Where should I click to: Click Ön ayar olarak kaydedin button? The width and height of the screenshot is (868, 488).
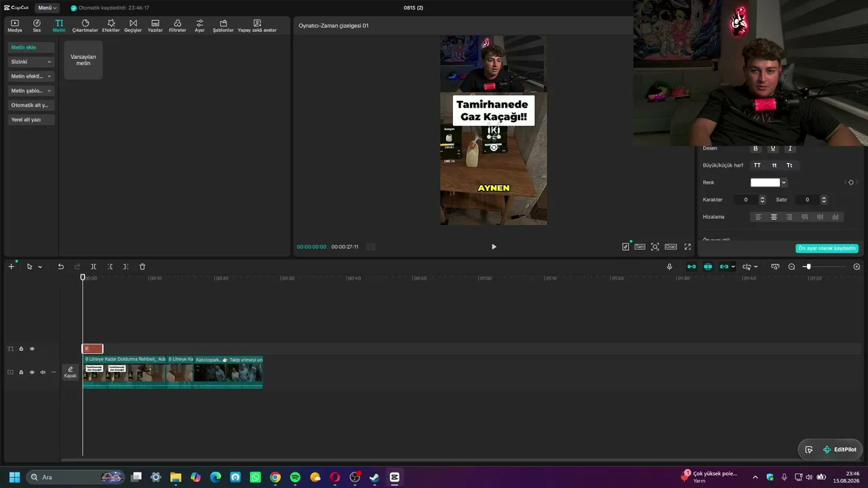tap(827, 248)
